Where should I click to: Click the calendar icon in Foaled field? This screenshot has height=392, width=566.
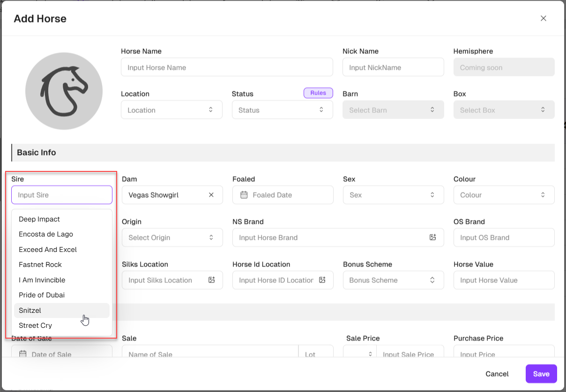click(244, 195)
